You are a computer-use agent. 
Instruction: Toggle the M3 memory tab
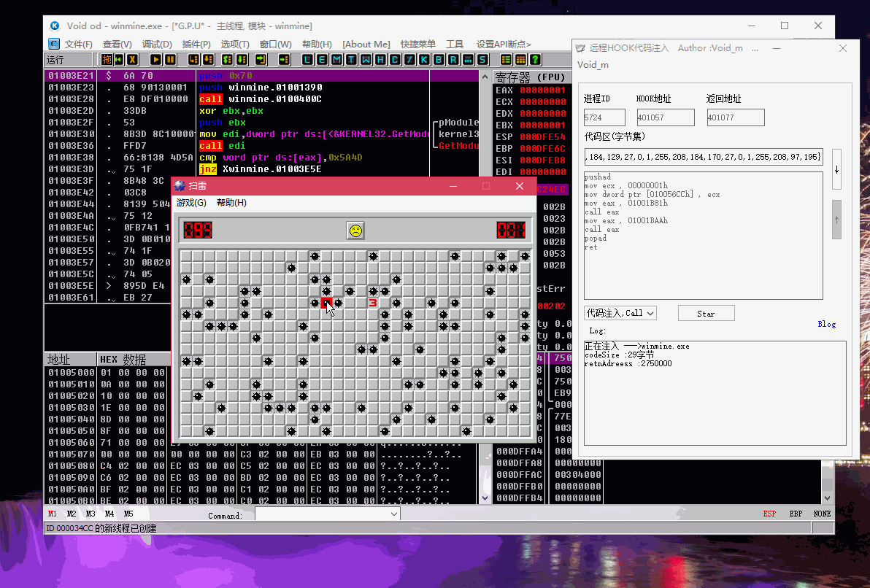click(91, 514)
